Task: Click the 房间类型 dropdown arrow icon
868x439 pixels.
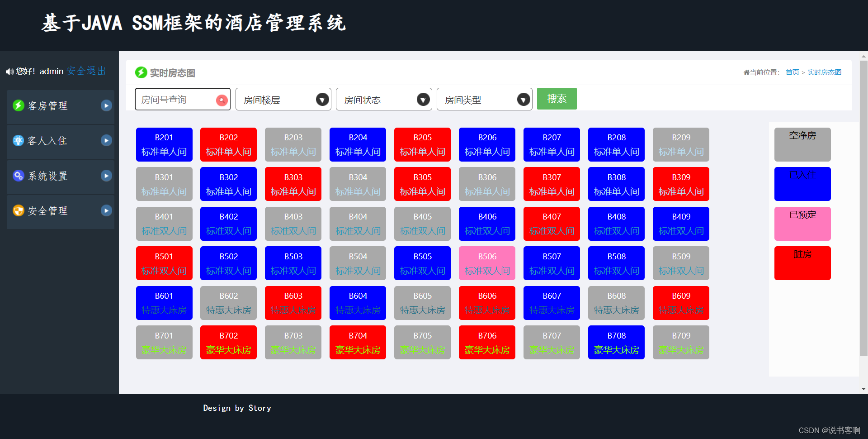Action: pos(524,99)
